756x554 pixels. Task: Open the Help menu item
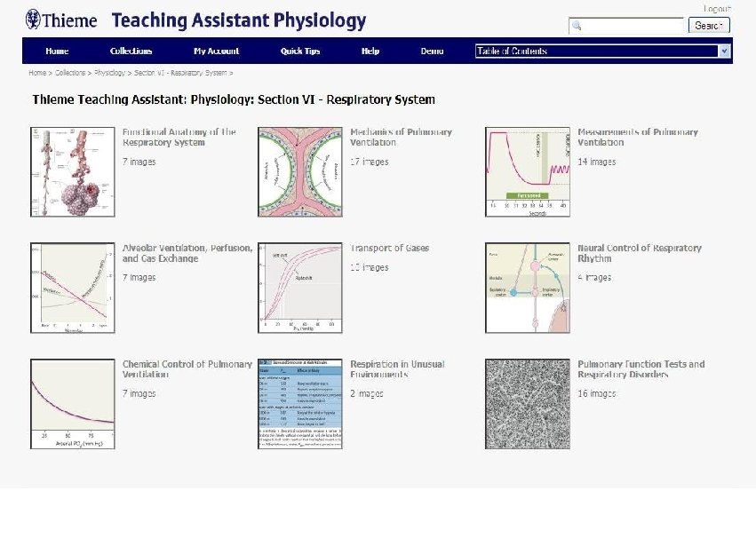click(370, 51)
